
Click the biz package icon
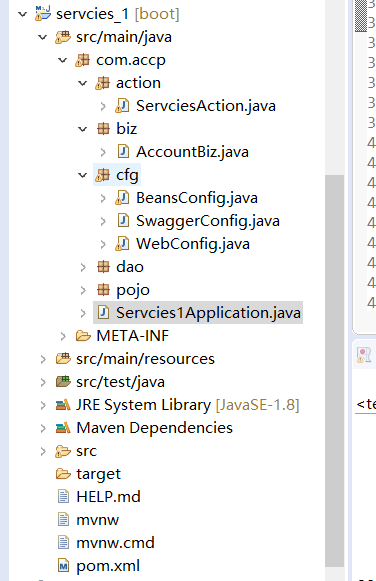(x=103, y=129)
